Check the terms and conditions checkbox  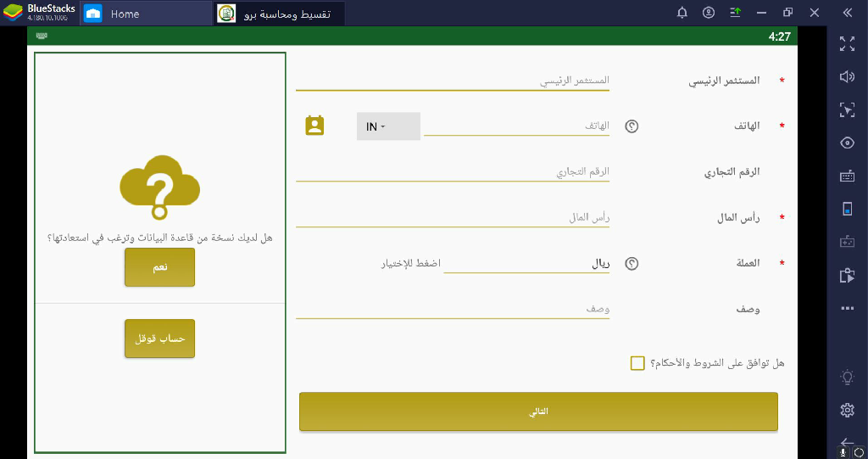click(637, 363)
